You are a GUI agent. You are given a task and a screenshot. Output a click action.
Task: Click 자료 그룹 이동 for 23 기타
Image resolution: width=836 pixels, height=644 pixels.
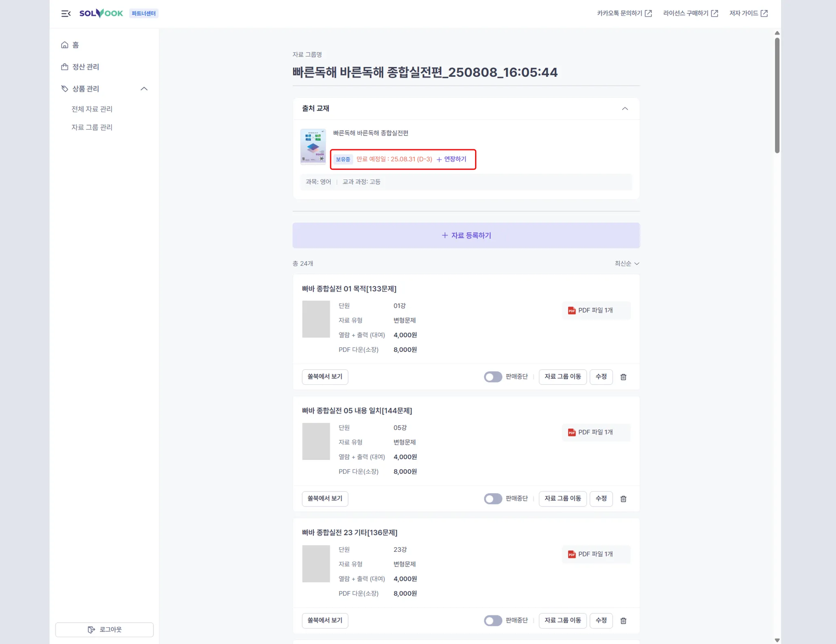point(563,620)
